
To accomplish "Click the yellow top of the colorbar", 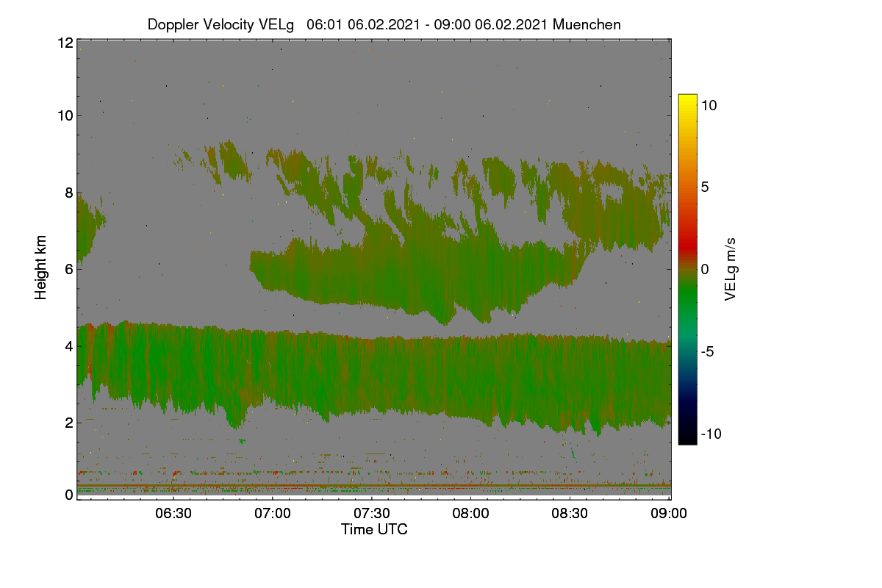I will coord(687,100).
